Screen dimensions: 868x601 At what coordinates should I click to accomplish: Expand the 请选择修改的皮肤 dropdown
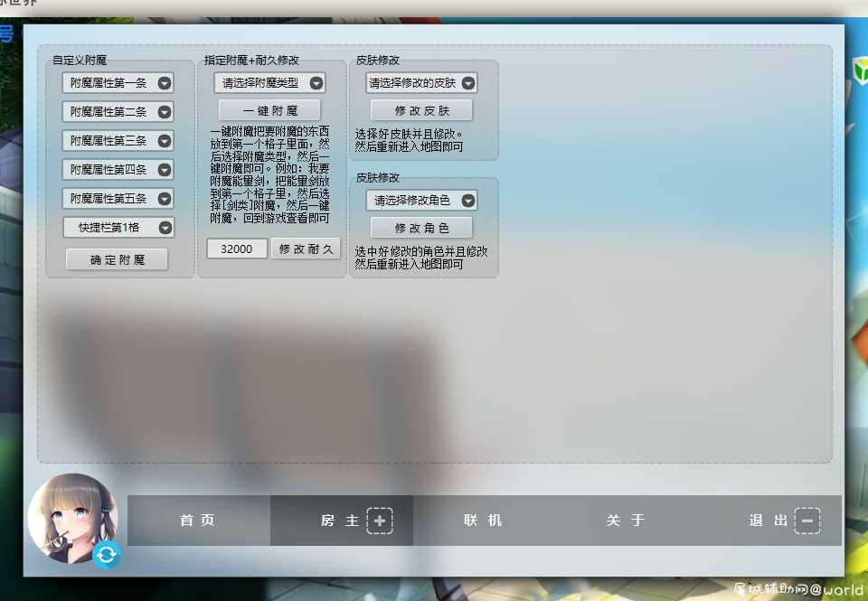coord(421,83)
